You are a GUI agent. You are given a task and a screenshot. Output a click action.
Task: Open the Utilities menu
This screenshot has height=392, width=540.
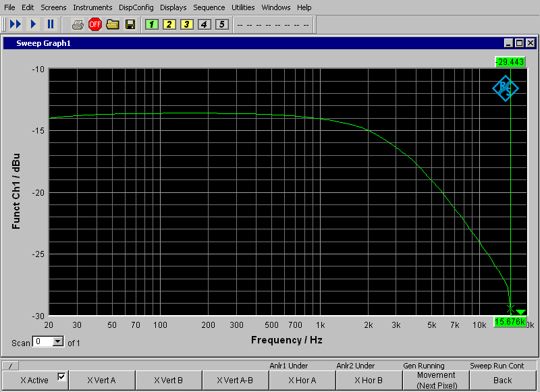tap(243, 7)
